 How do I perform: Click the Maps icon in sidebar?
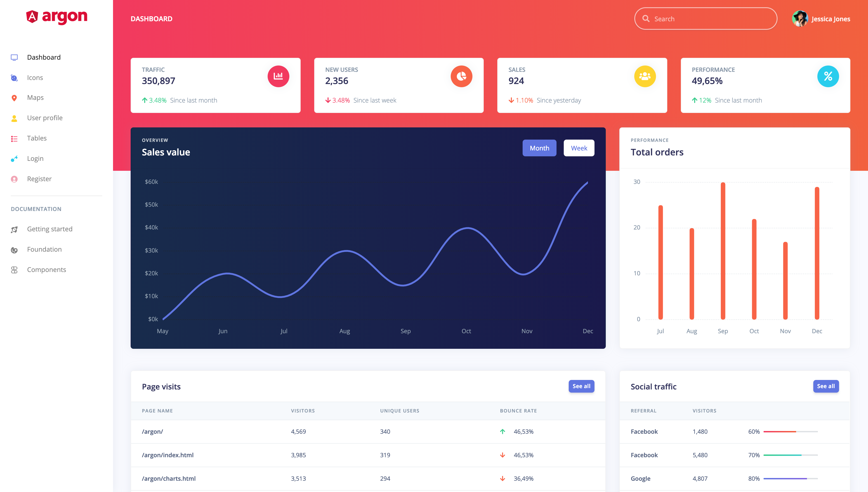pos(14,97)
